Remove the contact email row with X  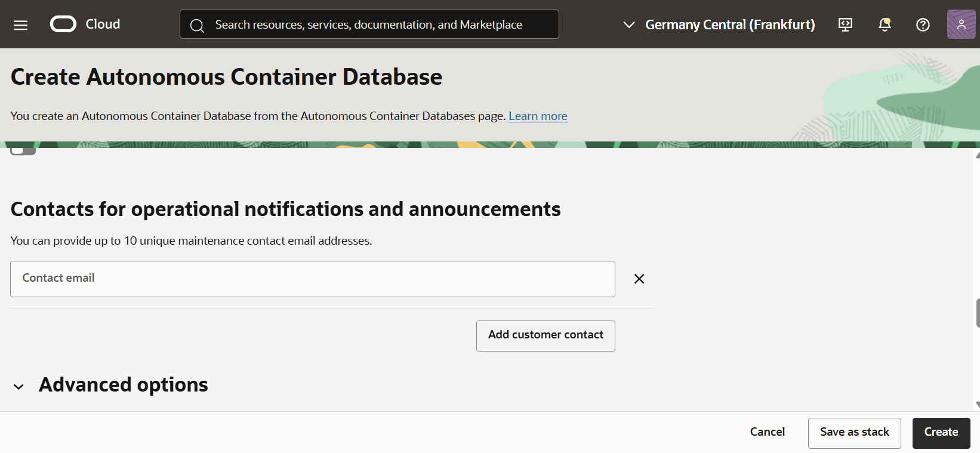tap(639, 279)
